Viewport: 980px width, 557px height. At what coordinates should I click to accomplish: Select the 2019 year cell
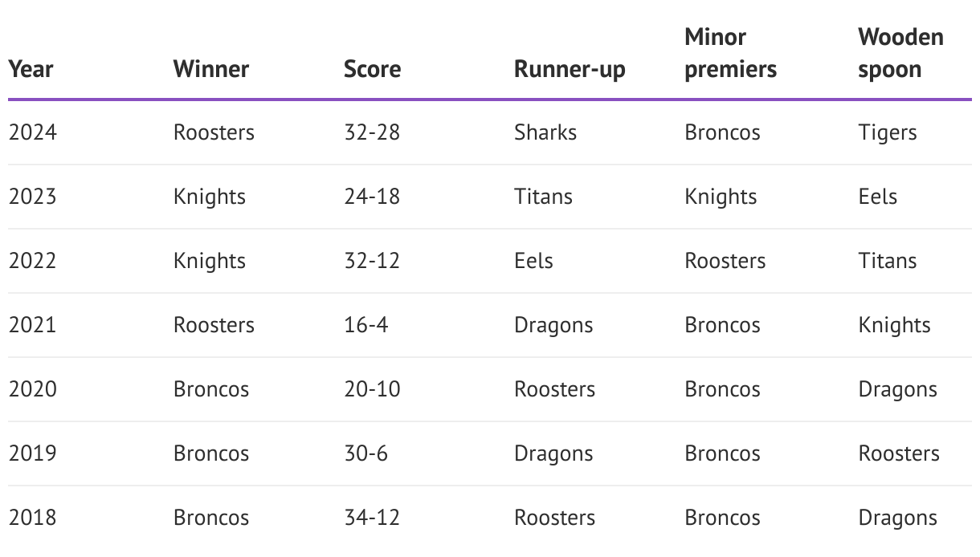(33, 453)
